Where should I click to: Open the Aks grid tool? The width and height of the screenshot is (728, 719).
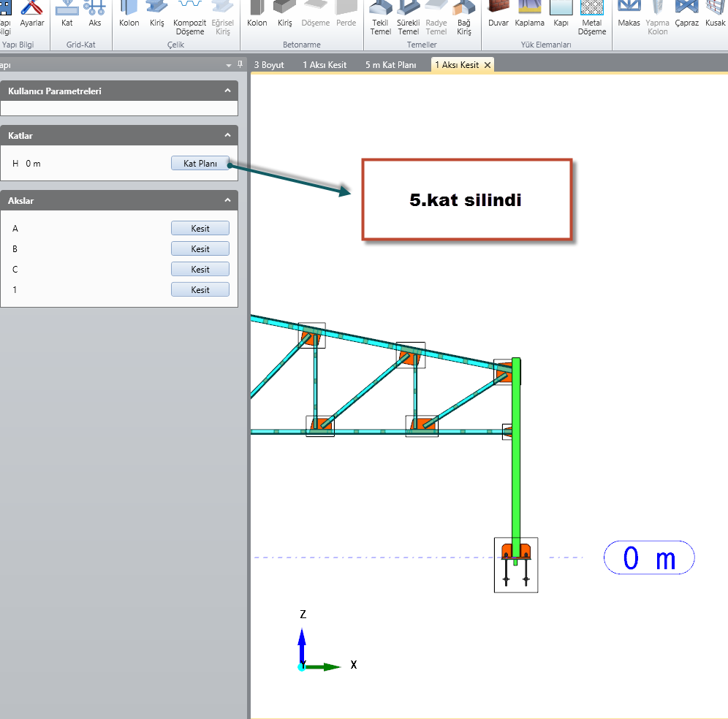[x=95, y=15]
